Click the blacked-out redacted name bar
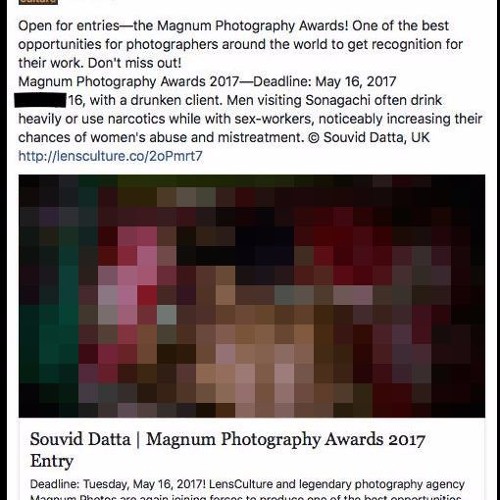Screen dimensions: 500x500 [40, 100]
